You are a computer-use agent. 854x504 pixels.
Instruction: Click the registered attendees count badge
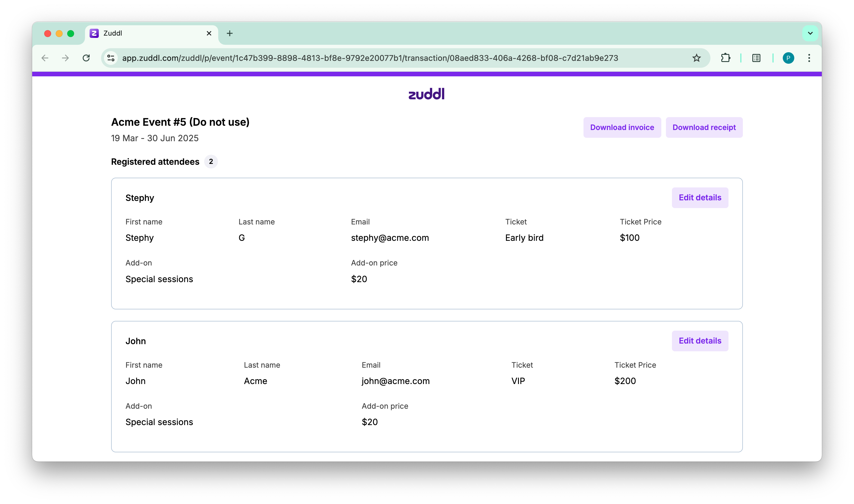click(x=211, y=162)
